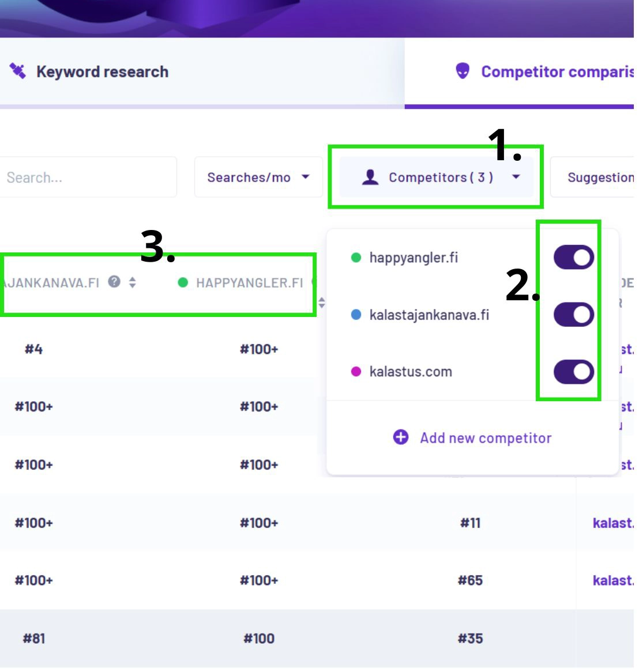Click the person icon in Competitors button

point(370,177)
